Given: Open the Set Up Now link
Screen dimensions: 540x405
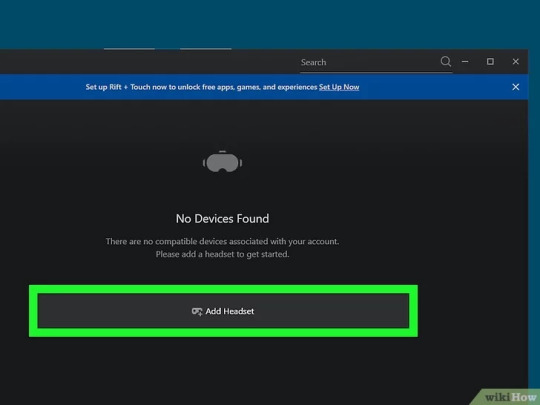Looking at the screenshot, I should (339, 87).
